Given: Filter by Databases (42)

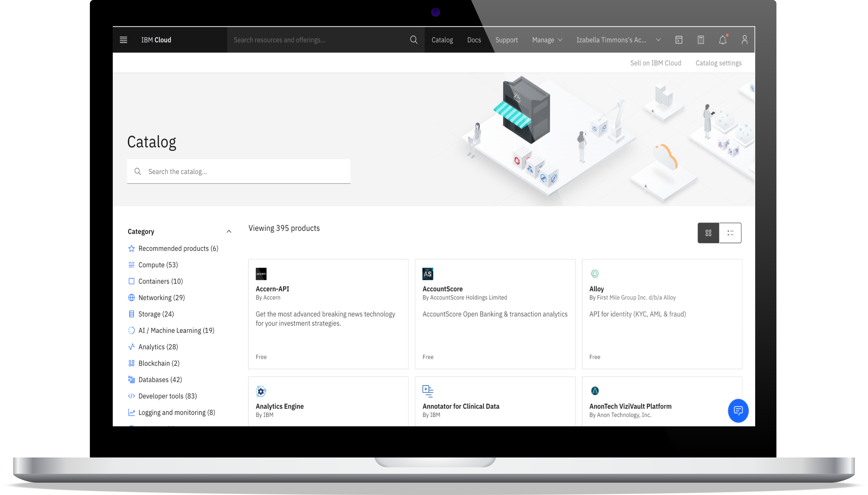Looking at the screenshot, I should point(160,379).
